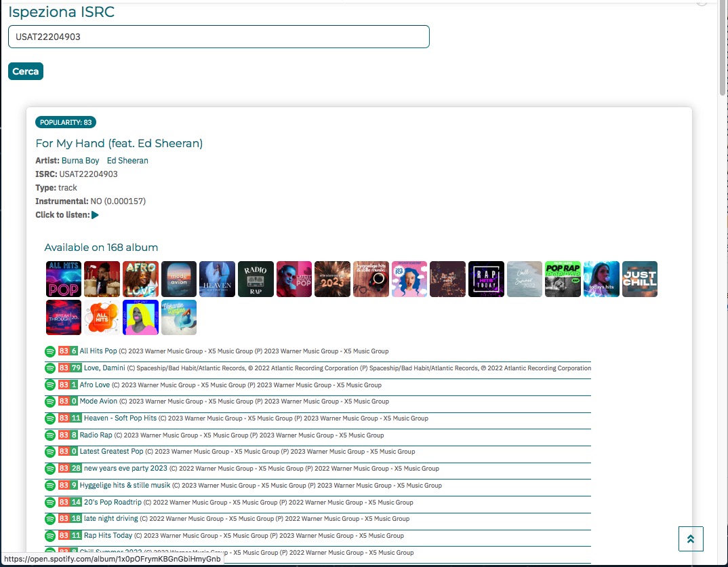This screenshot has height=567, width=728.
Task: Open the new years eve party 2023 link
Action: (125, 468)
